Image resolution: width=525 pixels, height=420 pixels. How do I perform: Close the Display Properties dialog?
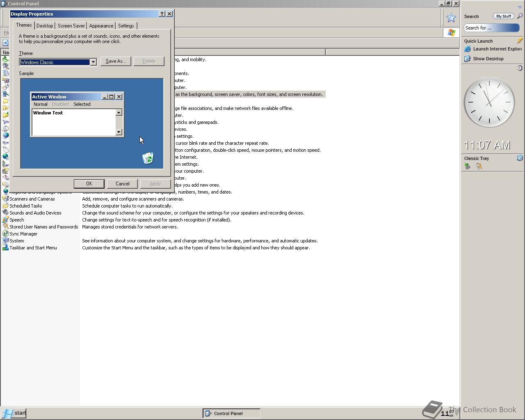[x=169, y=14]
